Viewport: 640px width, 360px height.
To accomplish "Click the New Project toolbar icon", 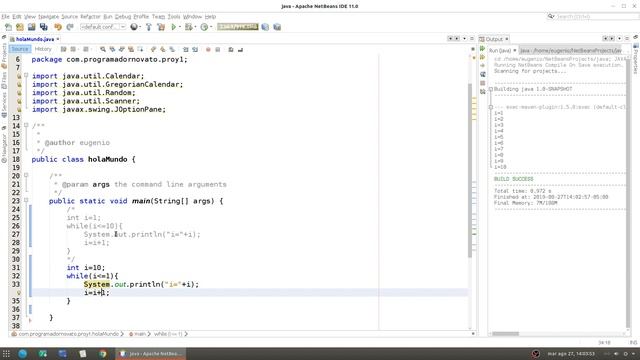I will tap(20, 27).
